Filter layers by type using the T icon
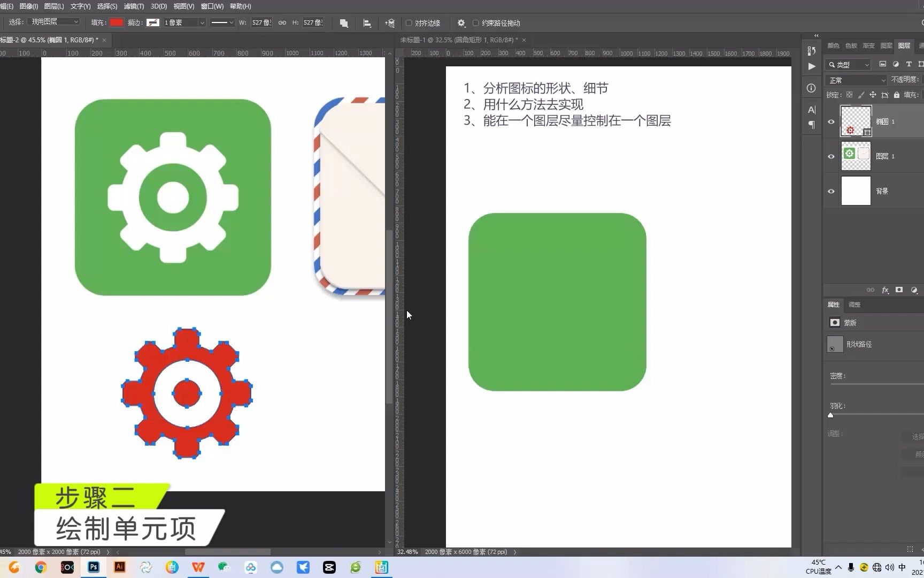 908,64
